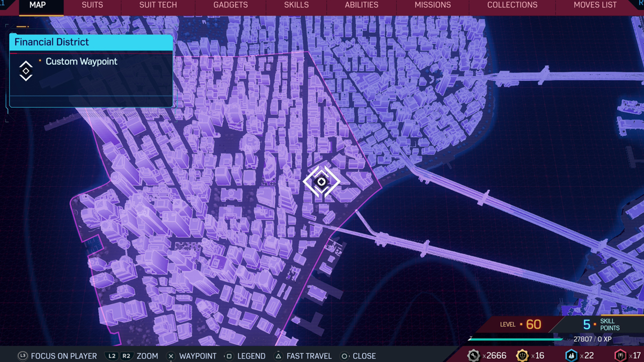Switch to the Gadgets tab
The height and width of the screenshot is (362, 644).
(x=230, y=5)
